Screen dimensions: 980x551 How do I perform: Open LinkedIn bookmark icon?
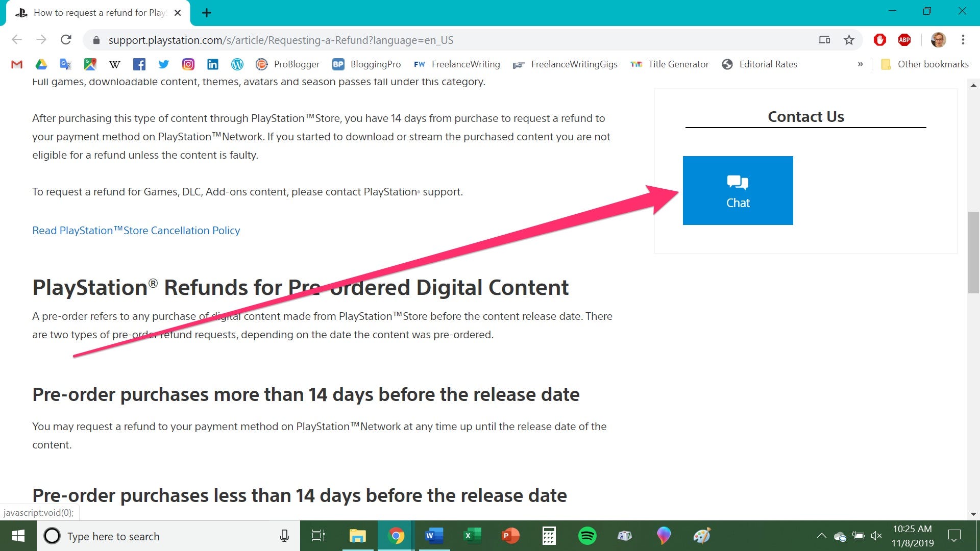tap(212, 63)
